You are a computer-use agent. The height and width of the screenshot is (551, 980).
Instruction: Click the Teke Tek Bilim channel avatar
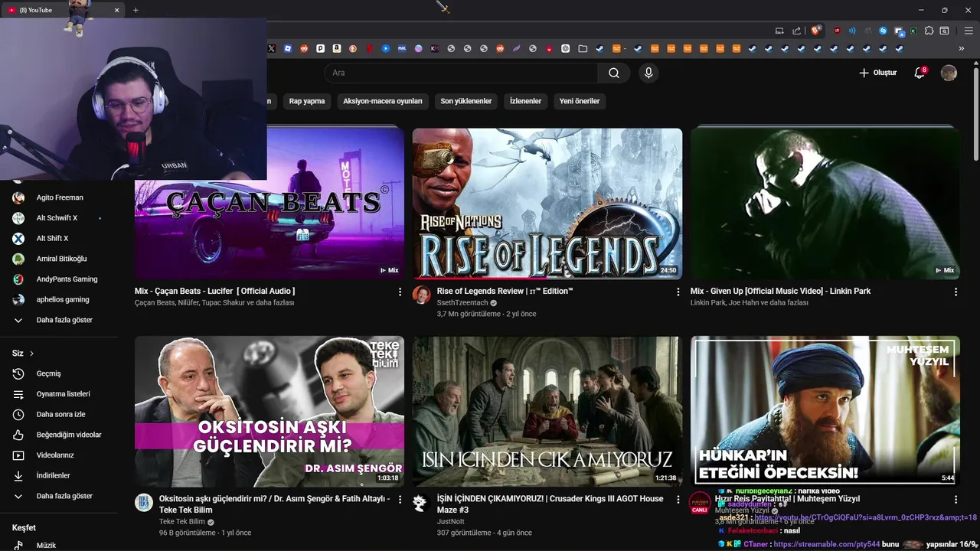coord(144,503)
